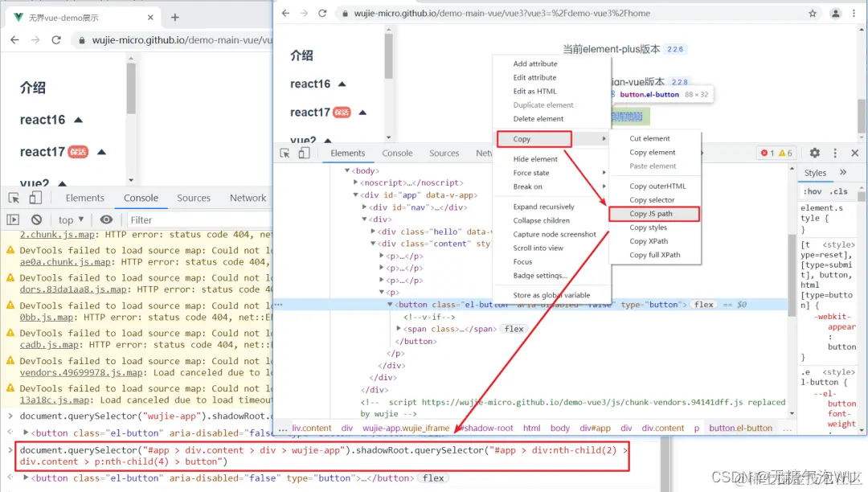Clear console with the ban icon

[x=36, y=219]
